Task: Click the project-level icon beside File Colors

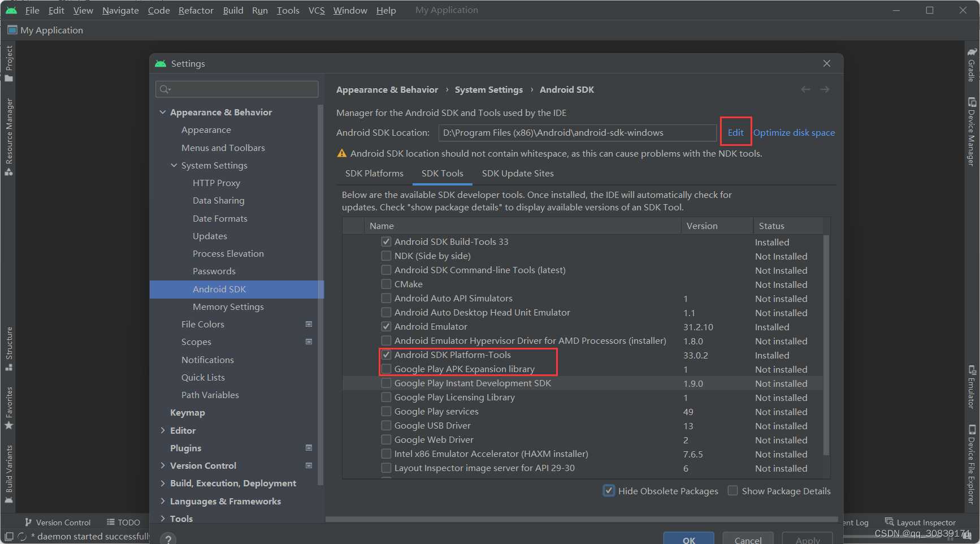Action: [309, 324]
